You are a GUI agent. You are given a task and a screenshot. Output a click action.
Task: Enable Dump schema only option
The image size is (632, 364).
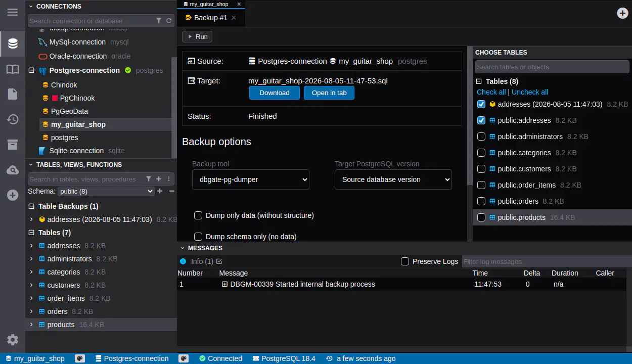pos(198,237)
